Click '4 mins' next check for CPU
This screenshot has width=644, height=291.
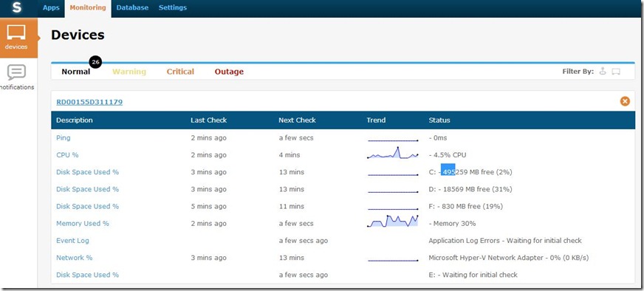(290, 155)
